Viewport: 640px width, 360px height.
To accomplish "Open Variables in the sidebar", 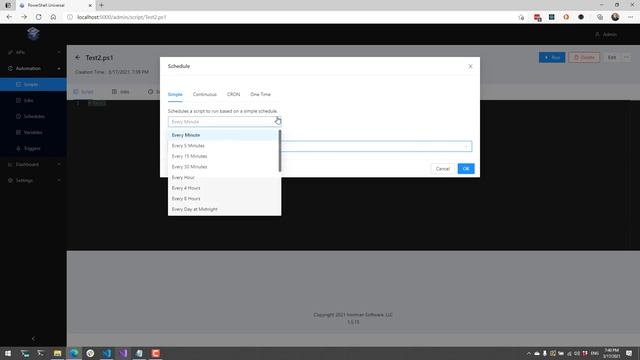I will coord(33,132).
